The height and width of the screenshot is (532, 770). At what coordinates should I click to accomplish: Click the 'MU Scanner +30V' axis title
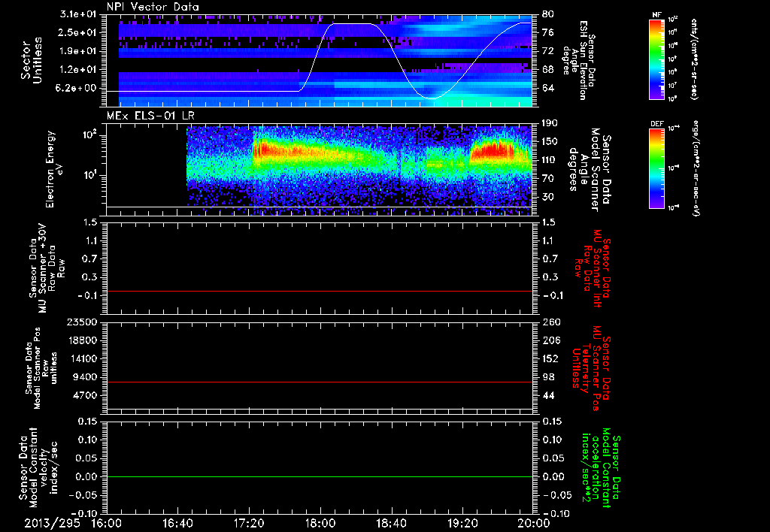[47, 268]
